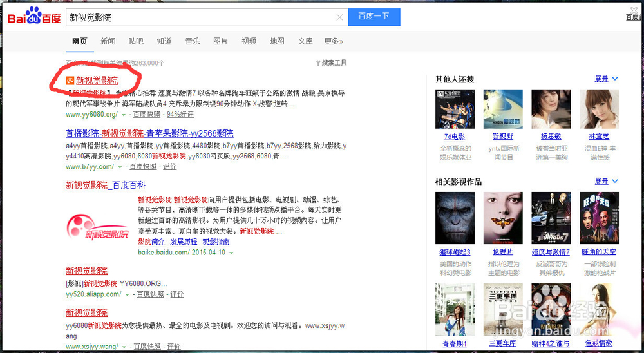
Task: Open 林宜芝 link
Action: [599, 137]
